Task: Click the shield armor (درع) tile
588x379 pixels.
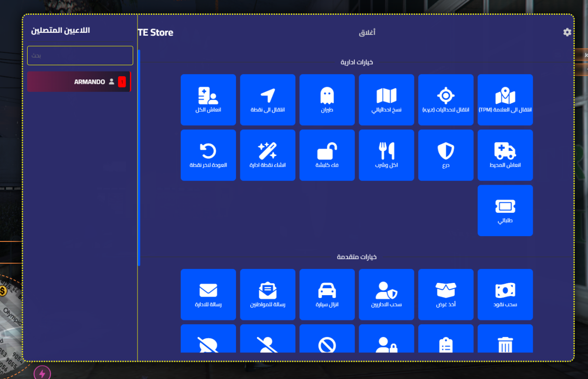Action: (x=446, y=155)
